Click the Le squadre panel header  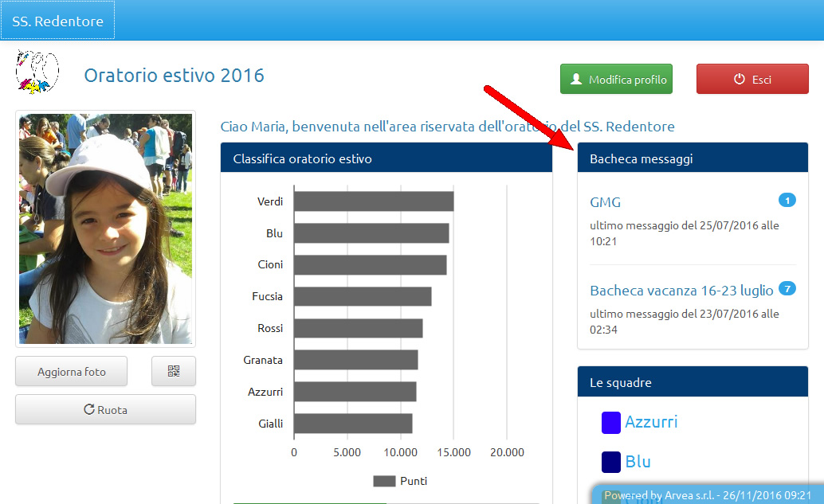click(693, 382)
